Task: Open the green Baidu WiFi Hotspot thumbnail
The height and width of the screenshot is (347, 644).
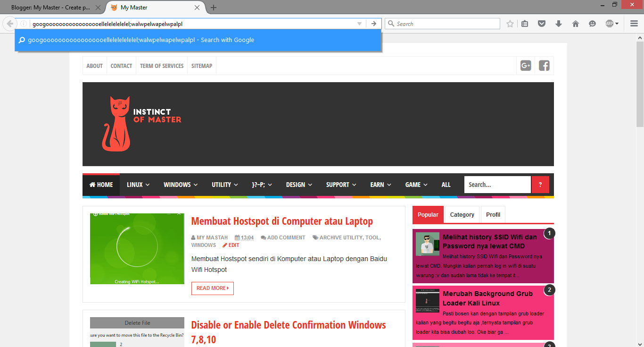Action: (137, 249)
